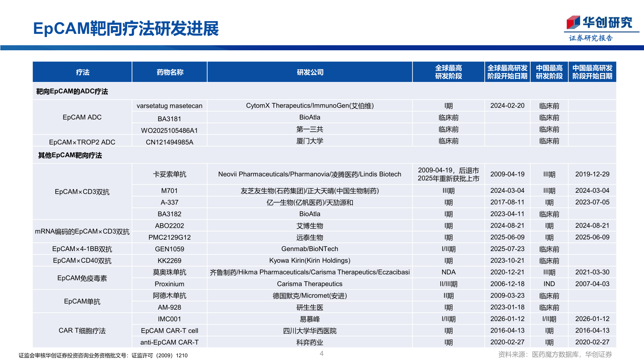This screenshot has width=644, height=362.
Task: Click the 药物名称 column header
Action: click(170, 72)
